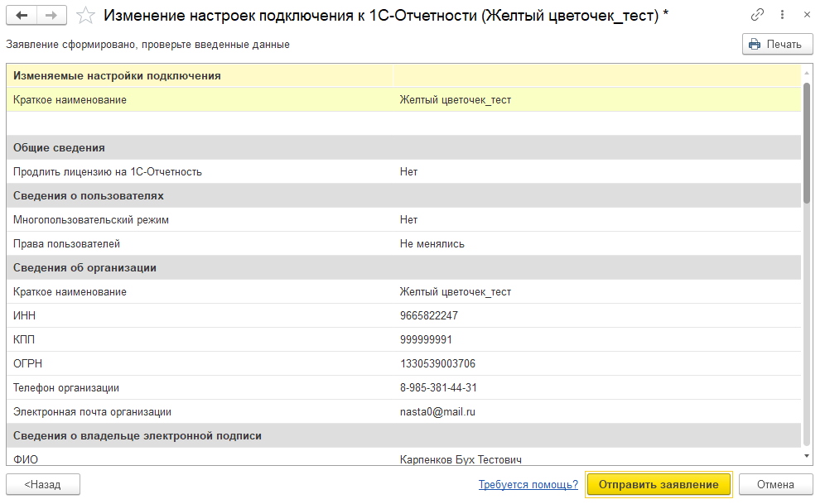Viewport: 825px width, 504px height.
Task: Go back with the <Назад button
Action: tap(43, 484)
